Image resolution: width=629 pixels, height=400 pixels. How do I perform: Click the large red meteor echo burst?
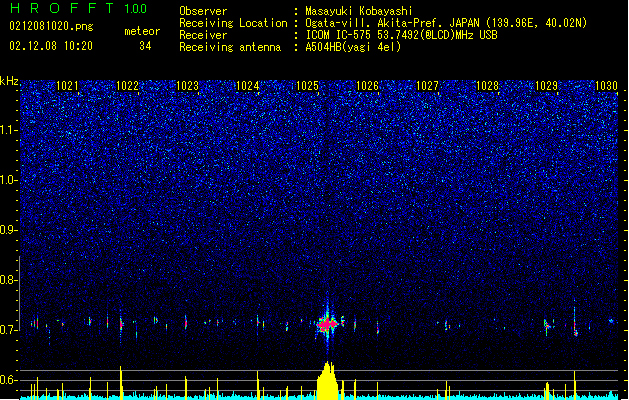pos(328,323)
